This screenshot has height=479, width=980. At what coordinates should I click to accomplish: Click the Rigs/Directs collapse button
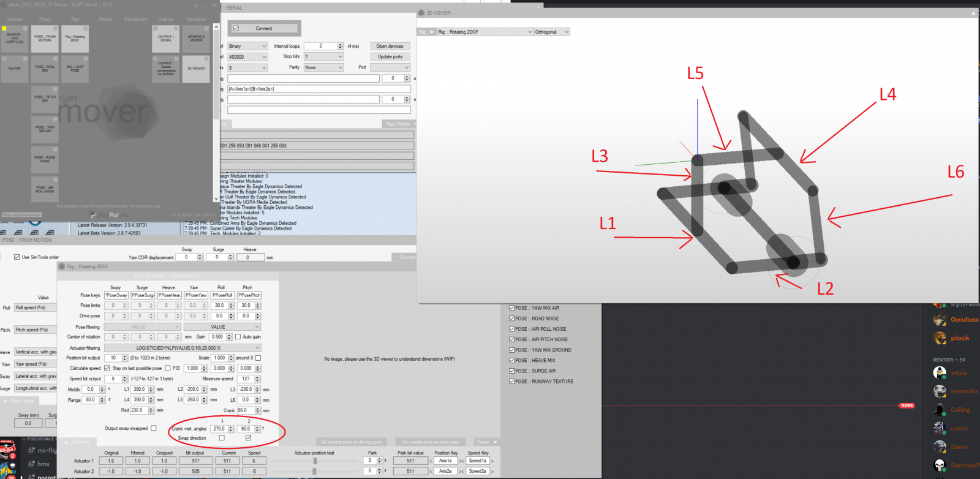tap(398, 124)
